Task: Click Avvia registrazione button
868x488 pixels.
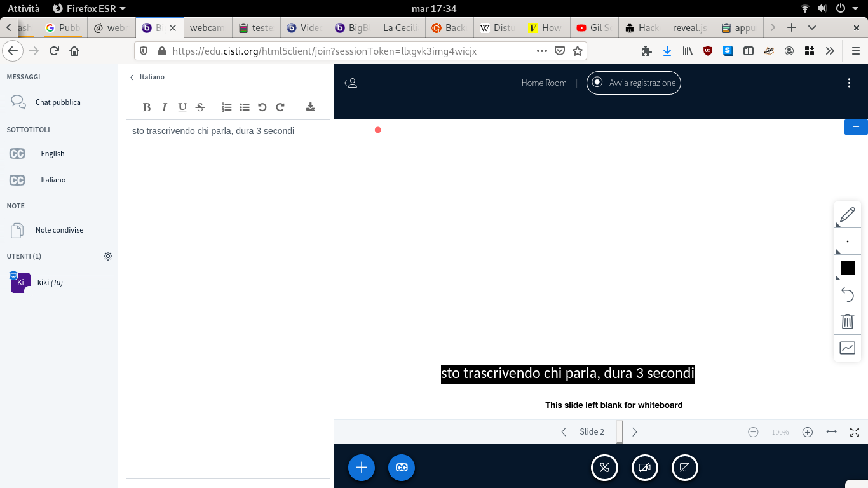Action: click(634, 83)
